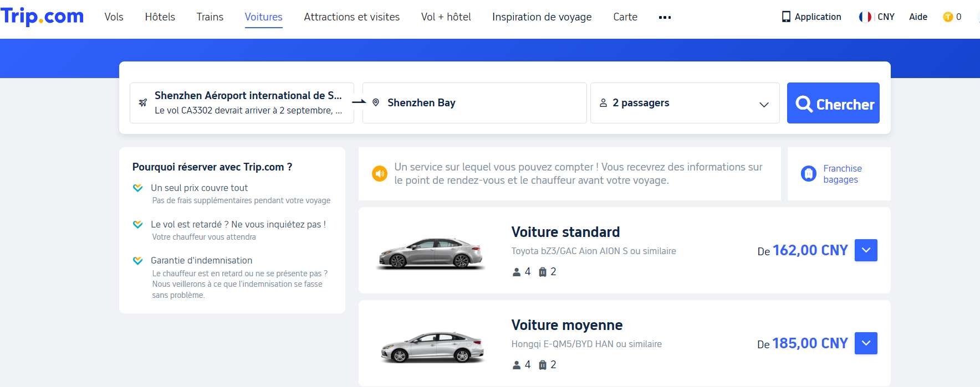Click Garantie d'indemnisation text

(x=201, y=260)
